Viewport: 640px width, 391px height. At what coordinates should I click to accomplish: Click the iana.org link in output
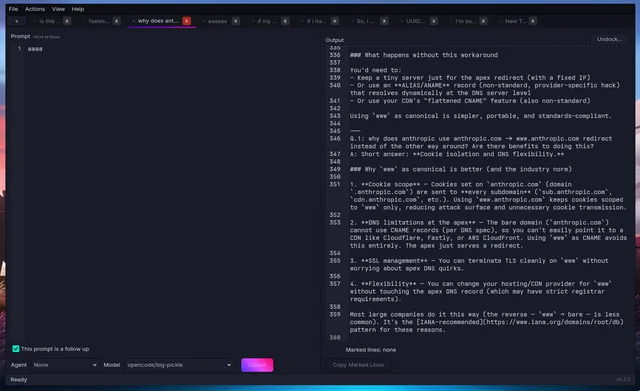[520, 322]
